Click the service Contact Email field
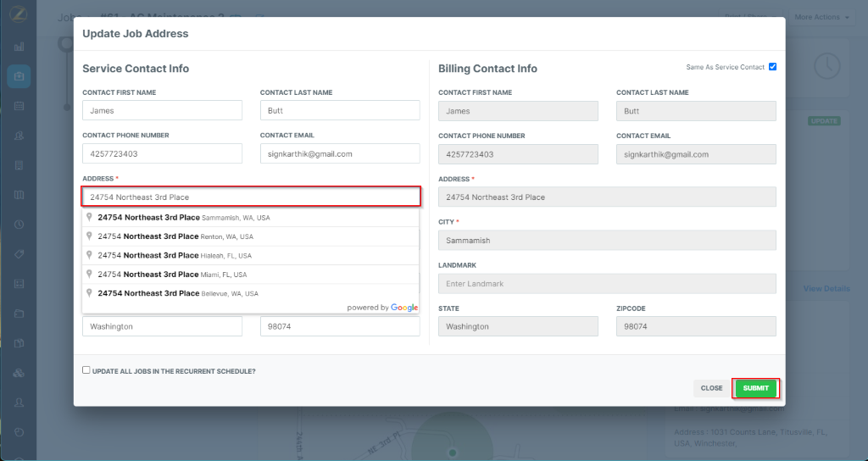Viewport: 868px width, 461px height. tap(340, 153)
